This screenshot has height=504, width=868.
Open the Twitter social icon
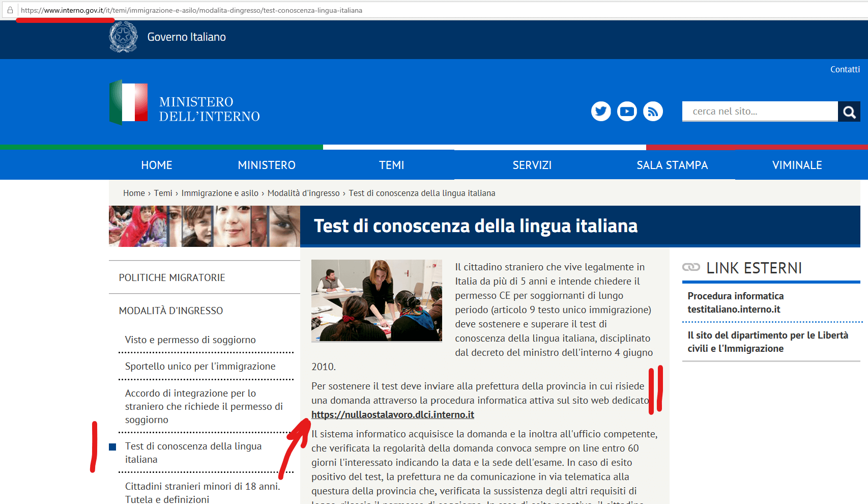(601, 111)
